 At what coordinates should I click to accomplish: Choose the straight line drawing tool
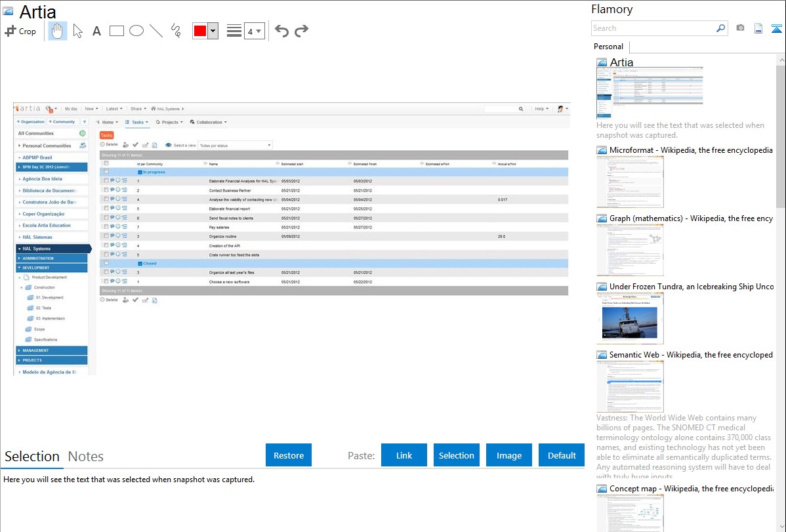click(156, 31)
